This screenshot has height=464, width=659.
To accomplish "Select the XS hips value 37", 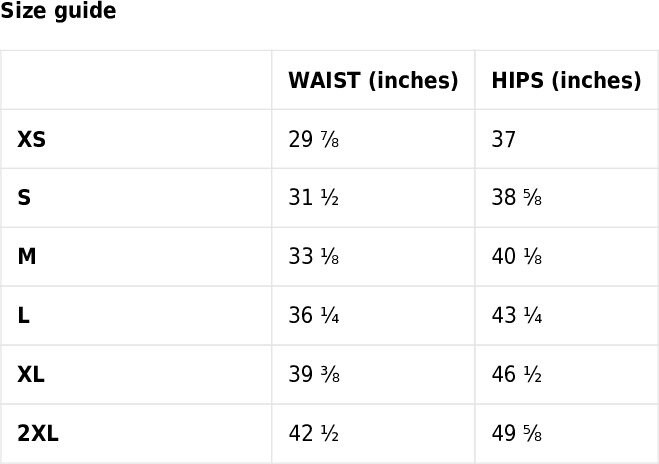I will [503, 139].
